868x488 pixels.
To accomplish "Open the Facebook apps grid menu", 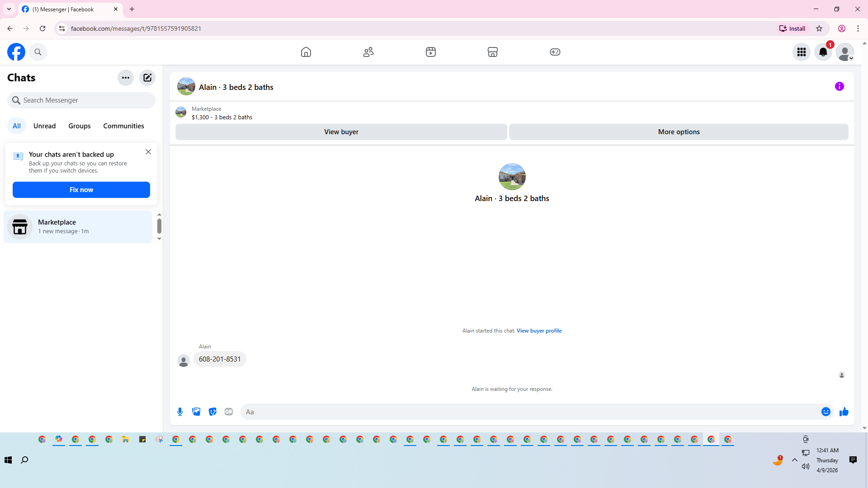I will [x=801, y=52].
